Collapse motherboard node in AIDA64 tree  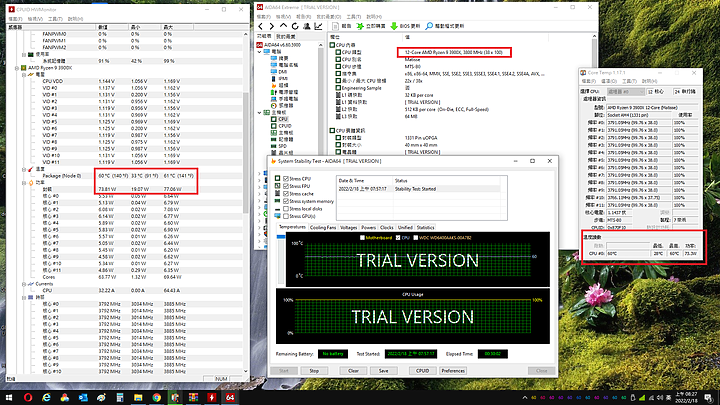pos(259,112)
